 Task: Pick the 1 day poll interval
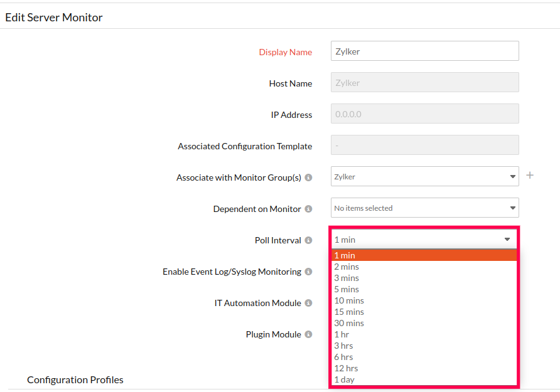[424, 379]
